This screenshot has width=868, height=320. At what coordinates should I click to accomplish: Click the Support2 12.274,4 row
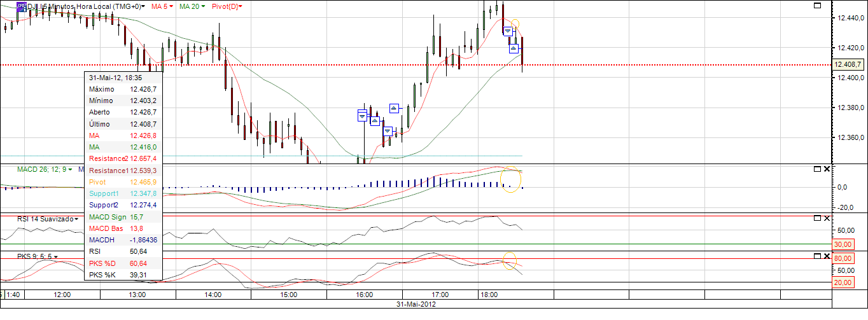pos(123,205)
